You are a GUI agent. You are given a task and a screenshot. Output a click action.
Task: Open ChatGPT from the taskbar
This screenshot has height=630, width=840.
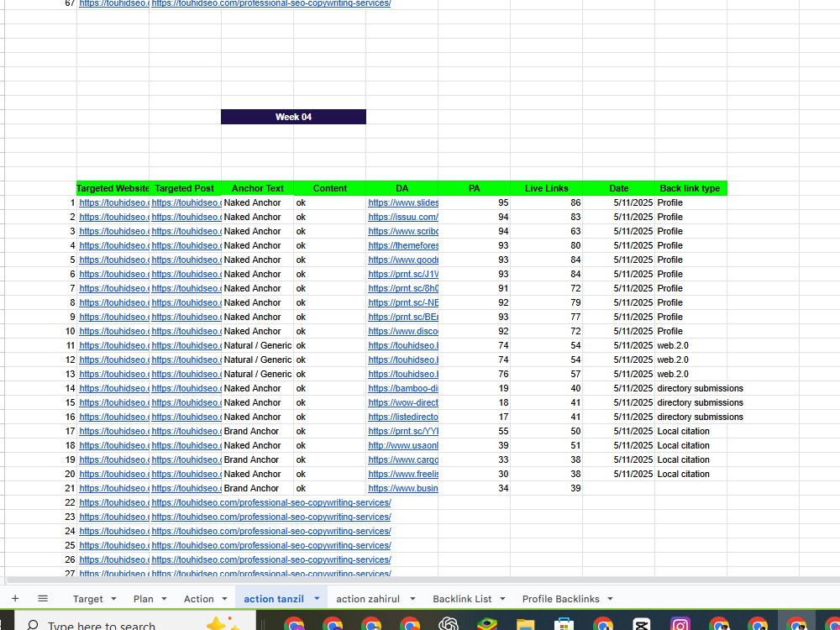point(448,624)
